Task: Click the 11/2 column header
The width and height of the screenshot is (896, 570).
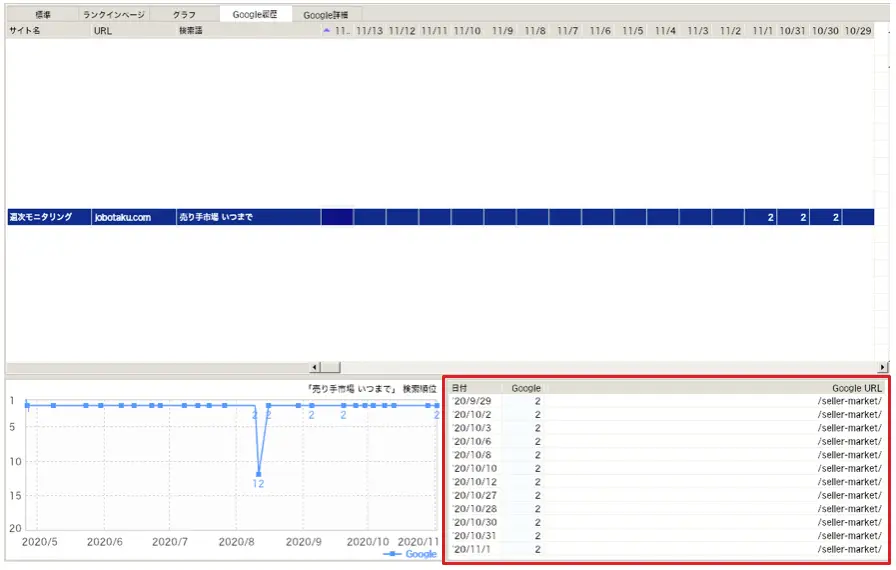Action: pos(730,31)
